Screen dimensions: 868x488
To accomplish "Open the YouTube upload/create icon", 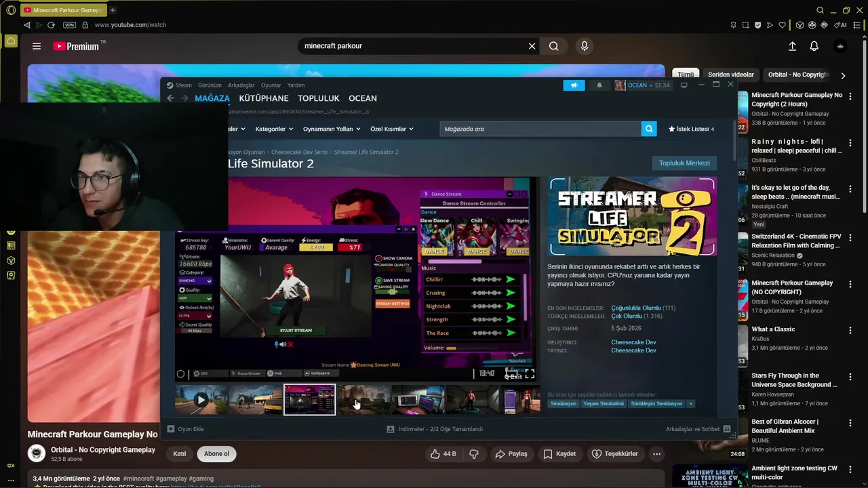I will pyautogui.click(x=792, y=46).
